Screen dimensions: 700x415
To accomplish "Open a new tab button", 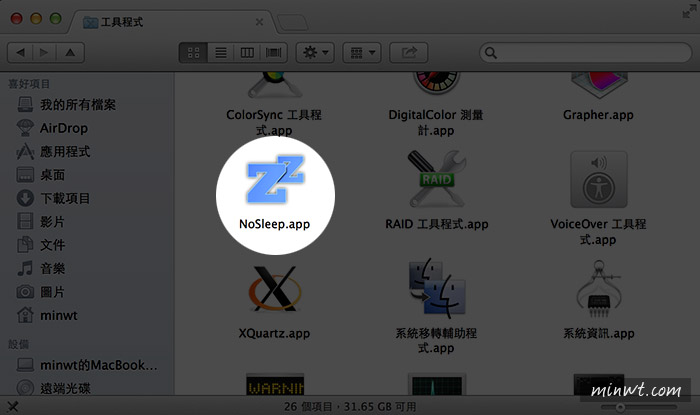I will pos(293,22).
